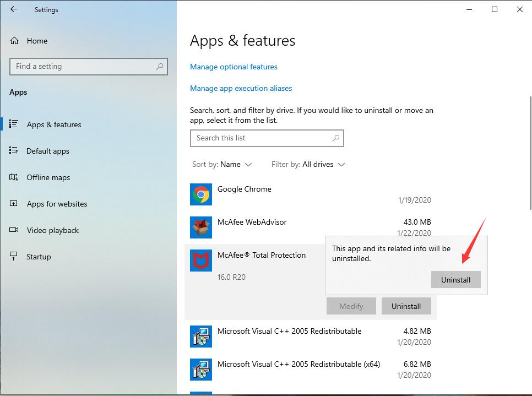Open the Home icon in sidebar

14,41
